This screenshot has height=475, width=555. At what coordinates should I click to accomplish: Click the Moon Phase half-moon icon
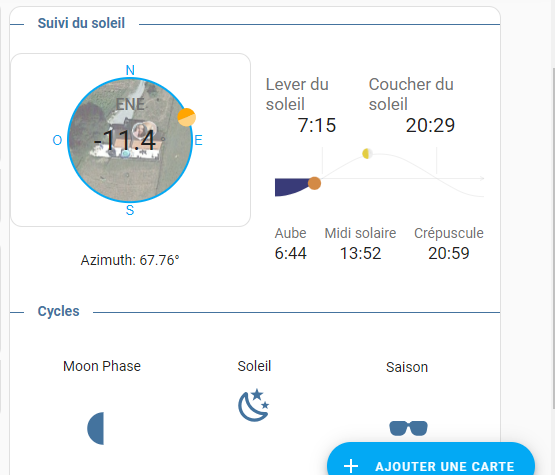tap(96, 428)
